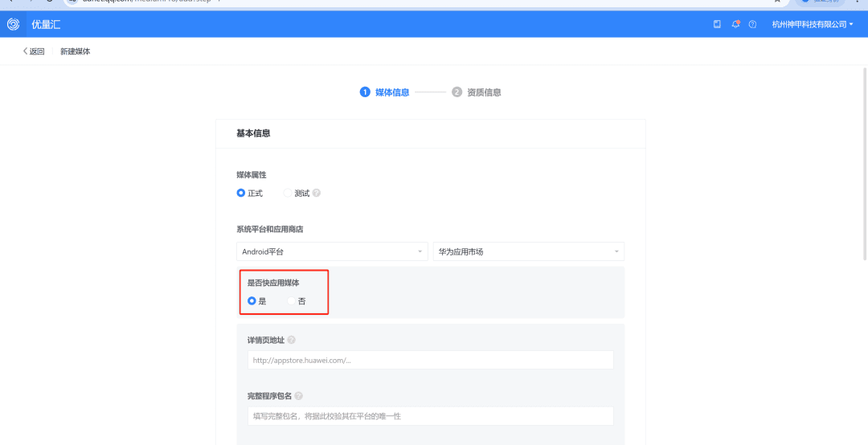Screen dimensions: 868x445
Task: Click help icon next to 测试 option
Action: click(x=317, y=194)
